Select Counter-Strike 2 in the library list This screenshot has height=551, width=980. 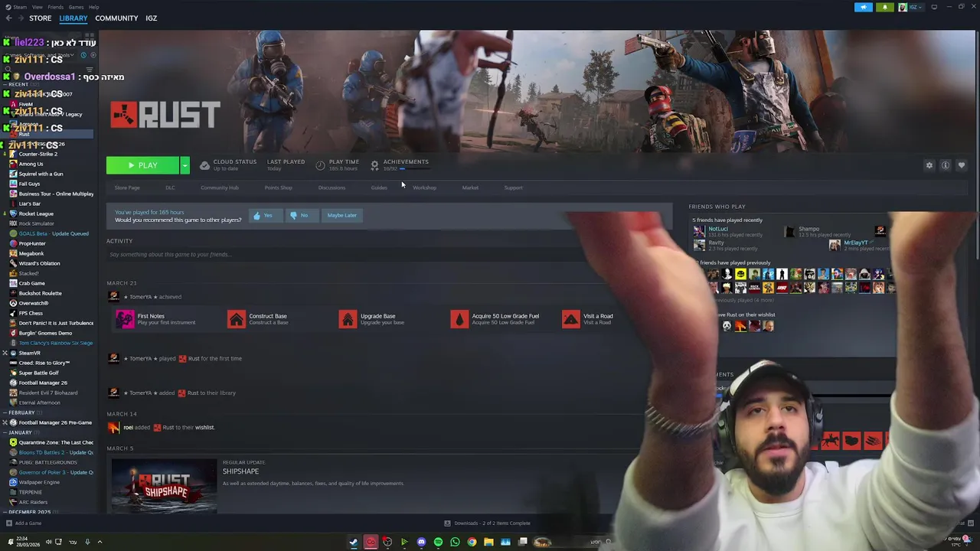[x=38, y=154]
